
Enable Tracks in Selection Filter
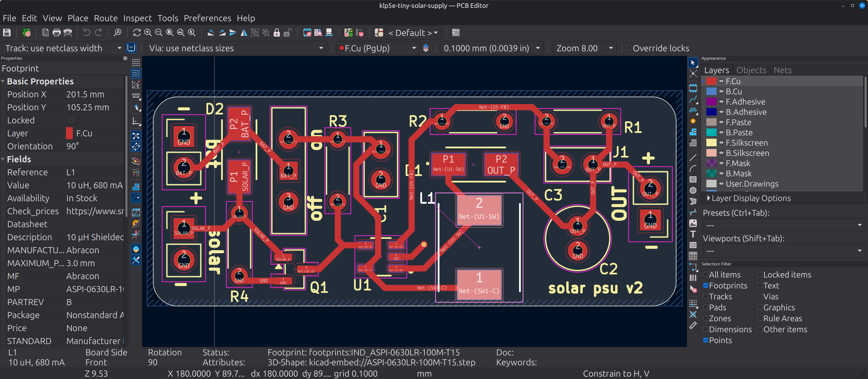(x=706, y=296)
